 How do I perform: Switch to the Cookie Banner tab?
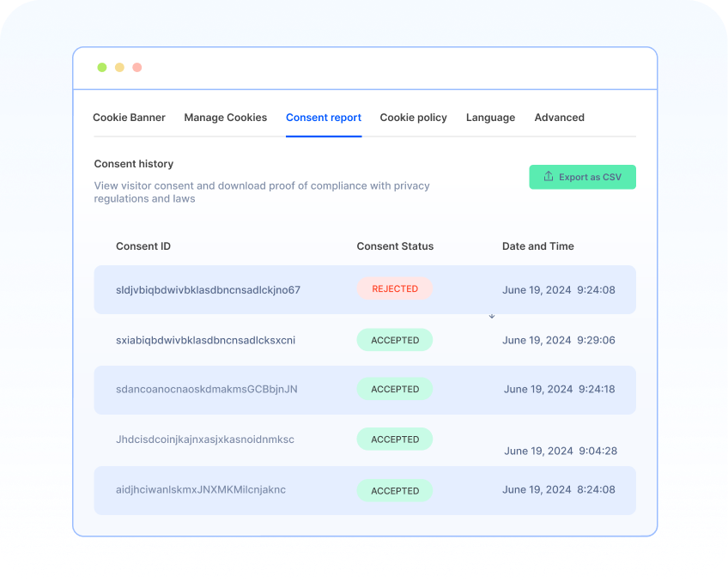point(129,118)
